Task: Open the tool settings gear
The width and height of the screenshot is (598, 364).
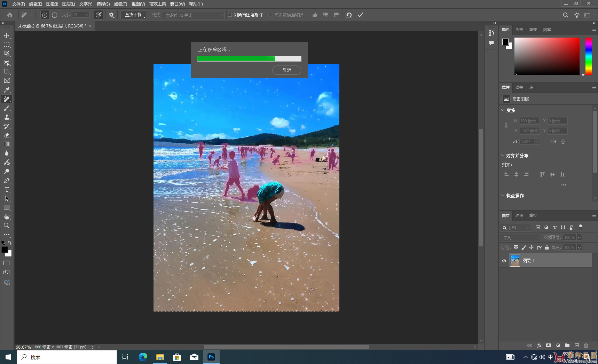Action: click(111, 15)
